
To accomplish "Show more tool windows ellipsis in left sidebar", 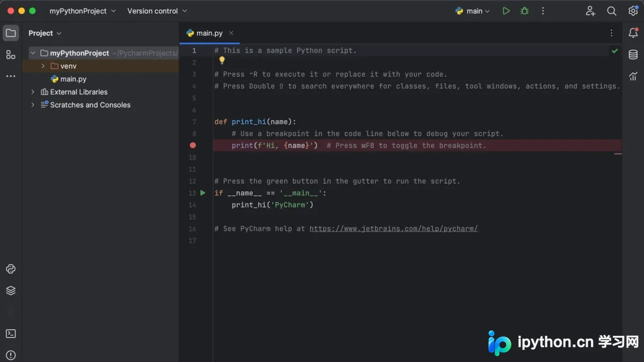I will (11, 77).
